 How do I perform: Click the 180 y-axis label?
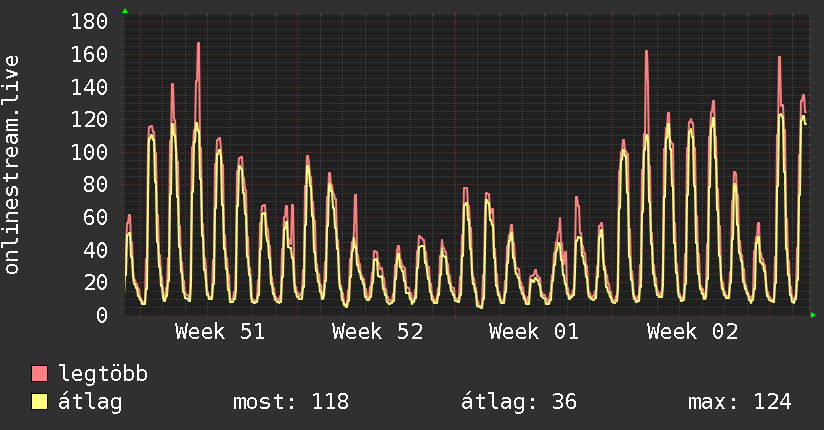pyautogui.click(x=89, y=22)
